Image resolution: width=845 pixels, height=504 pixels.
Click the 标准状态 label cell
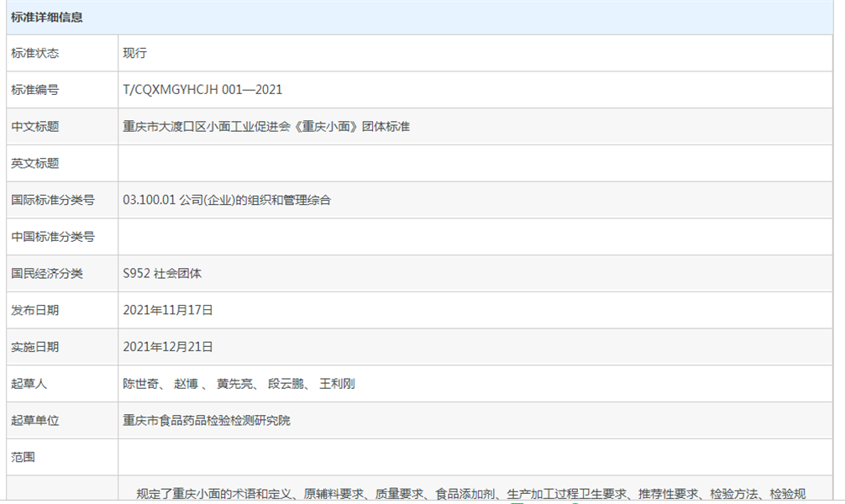pyautogui.click(x=35, y=53)
